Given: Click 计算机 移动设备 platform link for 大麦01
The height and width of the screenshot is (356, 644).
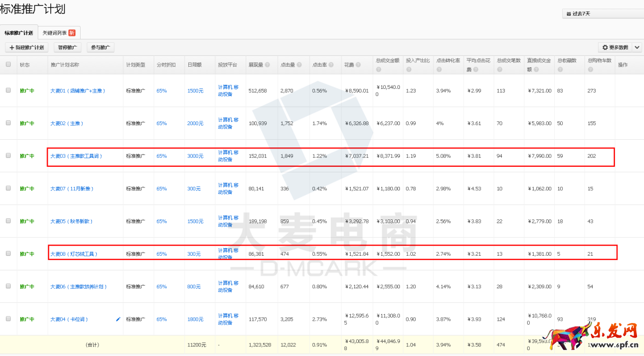Looking at the screenshot, I should pyautogui.click(x=228, y=91).
